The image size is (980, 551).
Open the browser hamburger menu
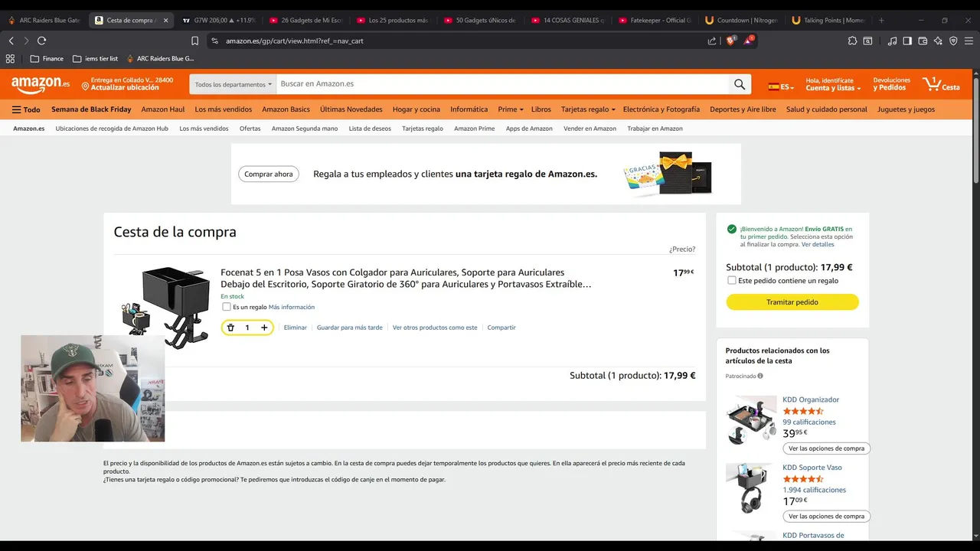[969, 41]
